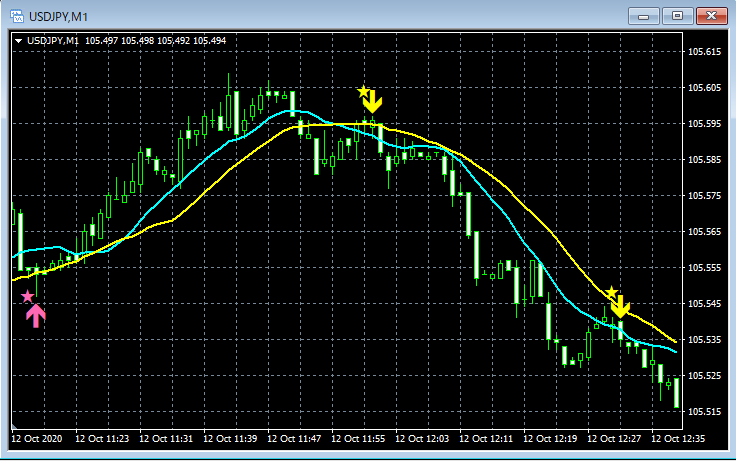Click the 12 Oct 11:23 time label
This screenshot has height=461, width=736.
click(x=102, y=438)
